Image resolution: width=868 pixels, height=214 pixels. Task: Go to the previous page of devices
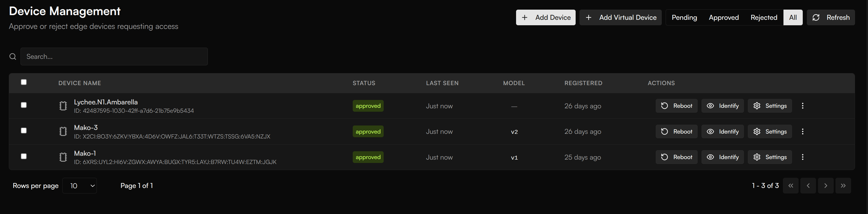coord(808,186)
